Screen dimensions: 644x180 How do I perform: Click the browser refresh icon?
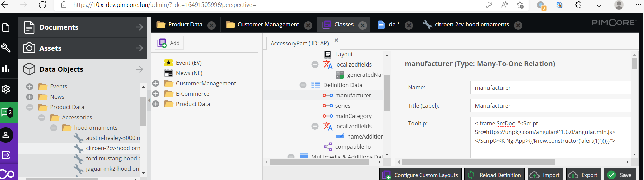coord(42,5)
